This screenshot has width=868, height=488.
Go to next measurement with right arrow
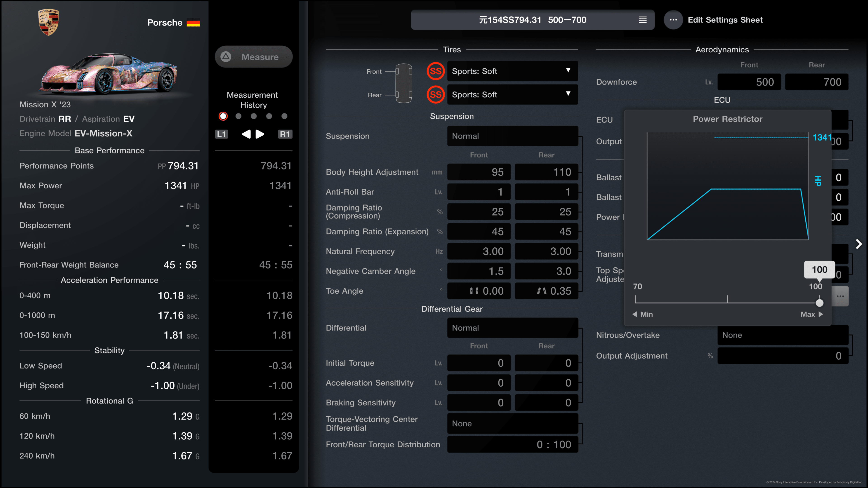(x=260, y=134)
